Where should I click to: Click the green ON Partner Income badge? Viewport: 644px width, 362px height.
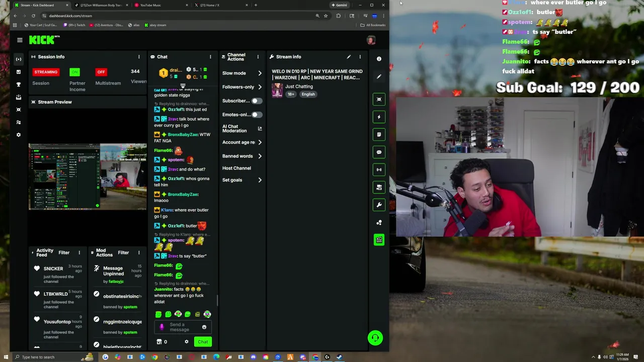(x=75, y=72)
